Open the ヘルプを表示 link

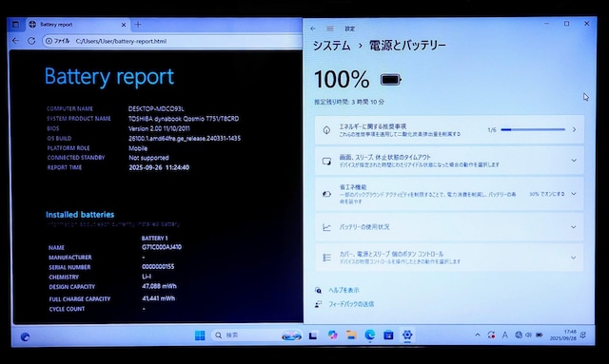(344, 290)
